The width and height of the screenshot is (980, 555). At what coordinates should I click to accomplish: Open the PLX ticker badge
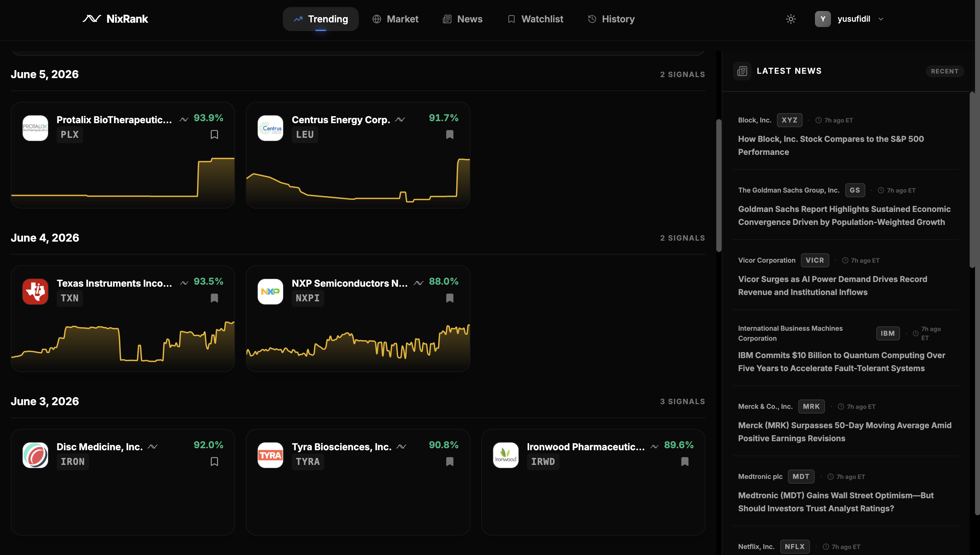coord(70,135)
